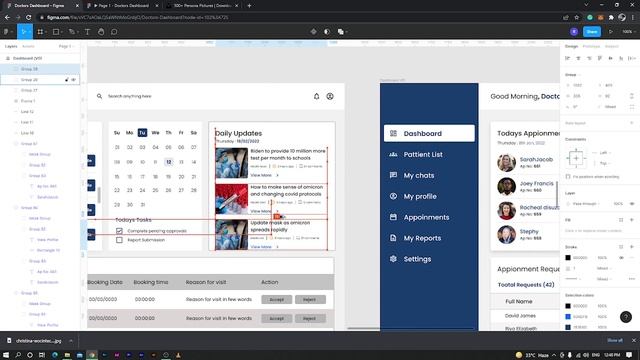Click the profile avatar icon in search bar
The width and height of the screenshot is (640, 360).
coord(330,96)
